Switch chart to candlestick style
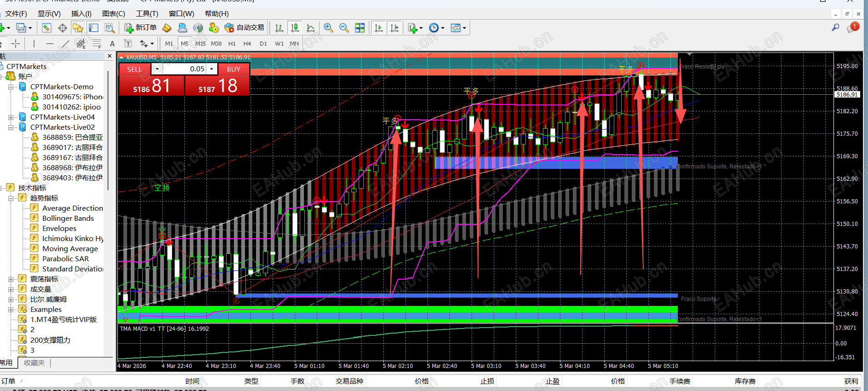 coord(295,28)
